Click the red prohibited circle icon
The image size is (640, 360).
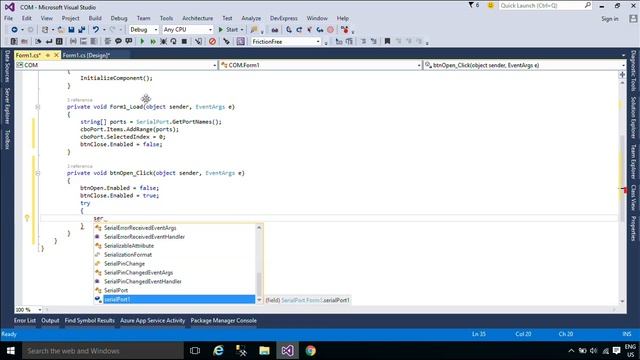point(212,41)
